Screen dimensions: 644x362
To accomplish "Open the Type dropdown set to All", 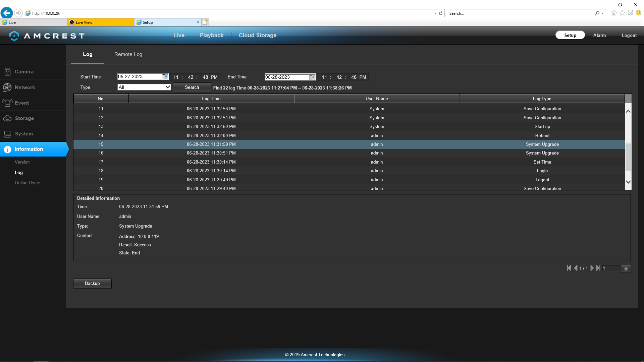I will coord(144,87).
